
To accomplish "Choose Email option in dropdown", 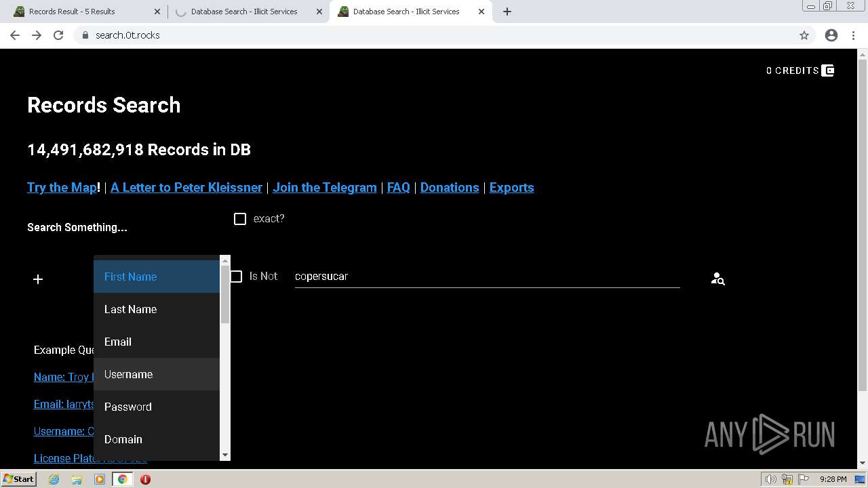I will [x=157, y=342].
